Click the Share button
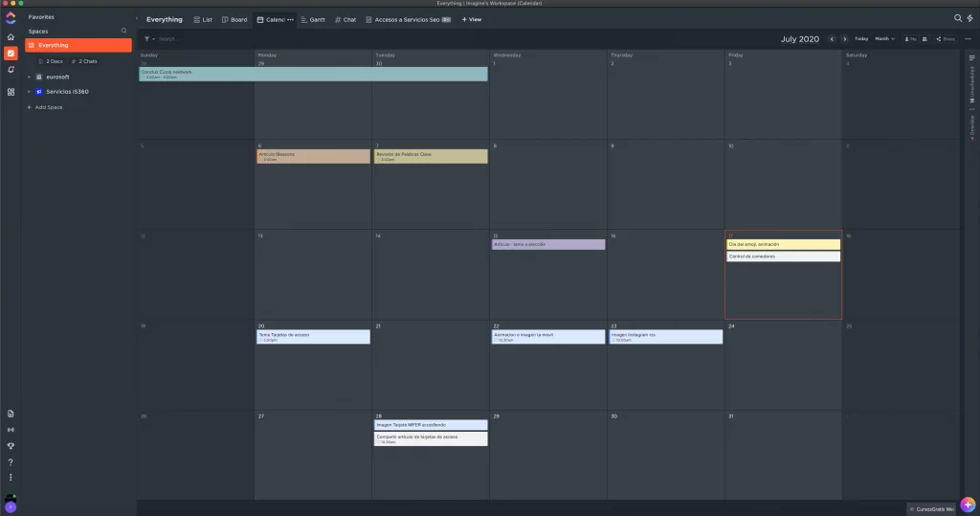Viewport: 980px width, 516px height. pyautogui.click(x=946, y=39)
